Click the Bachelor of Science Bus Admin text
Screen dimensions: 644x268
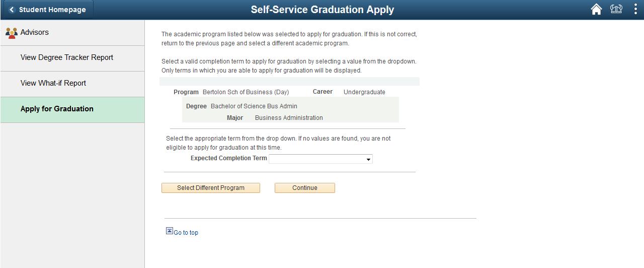[254, 106]
